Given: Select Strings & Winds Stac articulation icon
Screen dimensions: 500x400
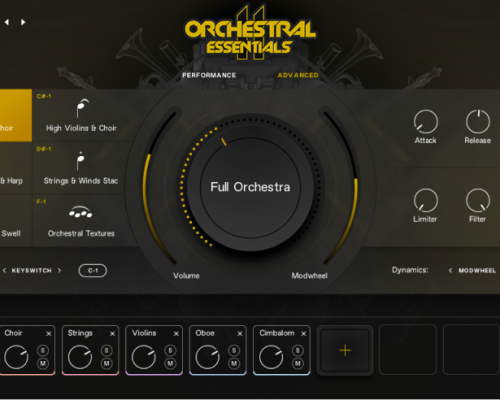Looking at the screenshot, I should click(x=81, y=161).
